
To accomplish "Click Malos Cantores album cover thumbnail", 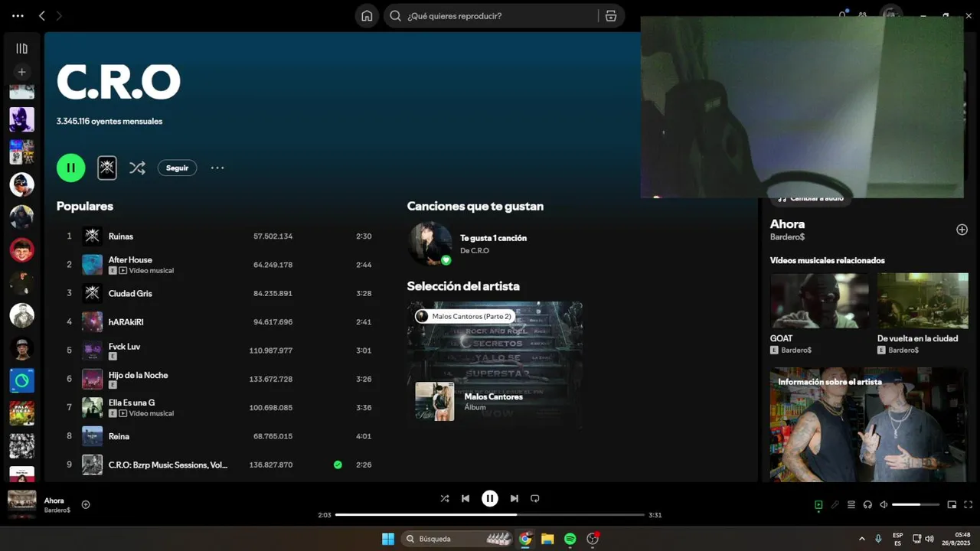I will coord(435,401).
